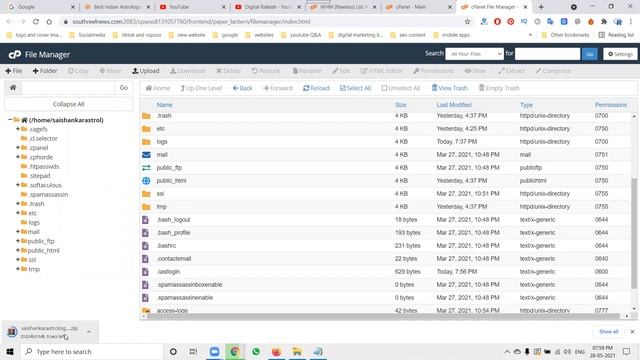
Task: Create a new folder with +Folder
Action: [x=44, y=71]
